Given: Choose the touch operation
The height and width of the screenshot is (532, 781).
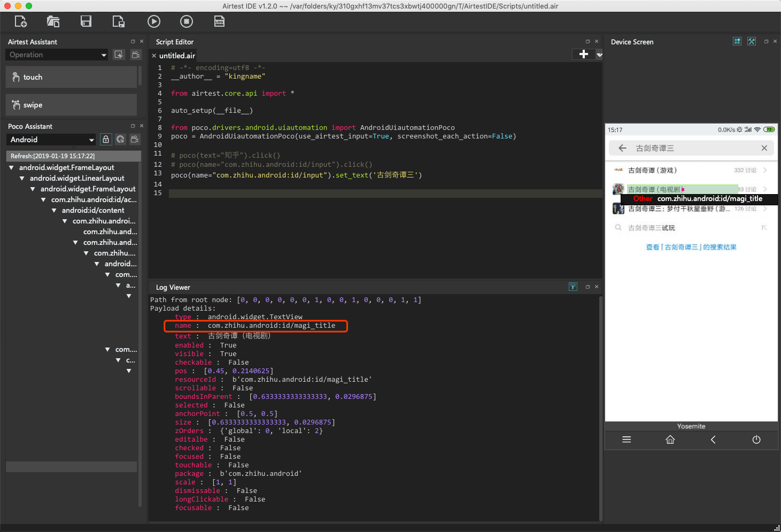Looking at the screenshot, I should [x=71, y=77].
